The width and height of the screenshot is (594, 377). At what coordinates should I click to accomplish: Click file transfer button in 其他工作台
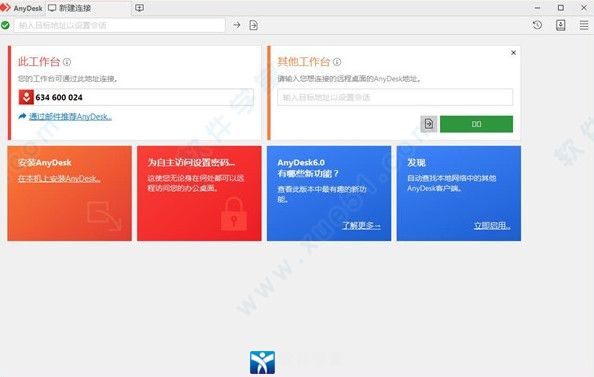[x=429, y=124]
